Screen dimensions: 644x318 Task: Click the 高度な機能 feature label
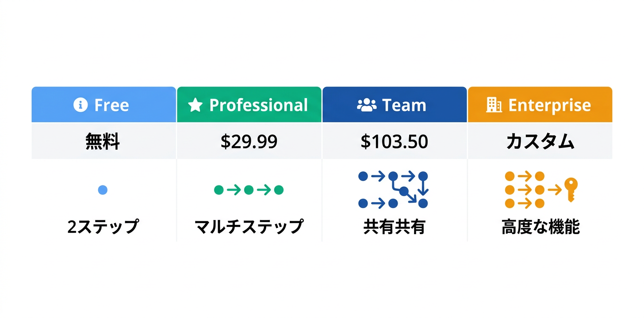pos(540,227)
